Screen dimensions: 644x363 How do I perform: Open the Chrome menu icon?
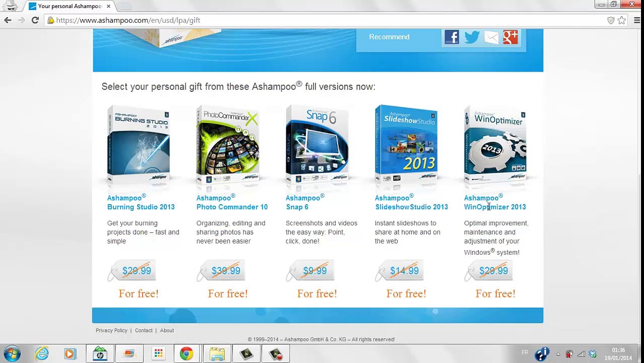pyautogui.click(x=637, y=20)
